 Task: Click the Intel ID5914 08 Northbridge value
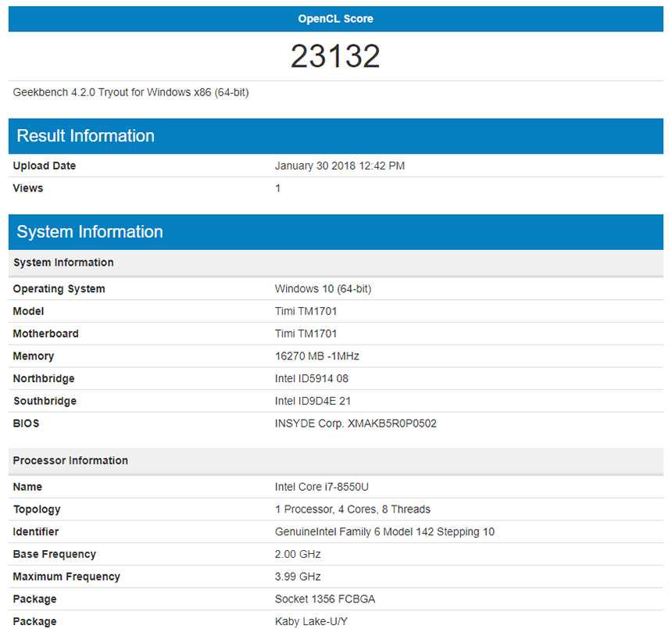click(311, 379)
